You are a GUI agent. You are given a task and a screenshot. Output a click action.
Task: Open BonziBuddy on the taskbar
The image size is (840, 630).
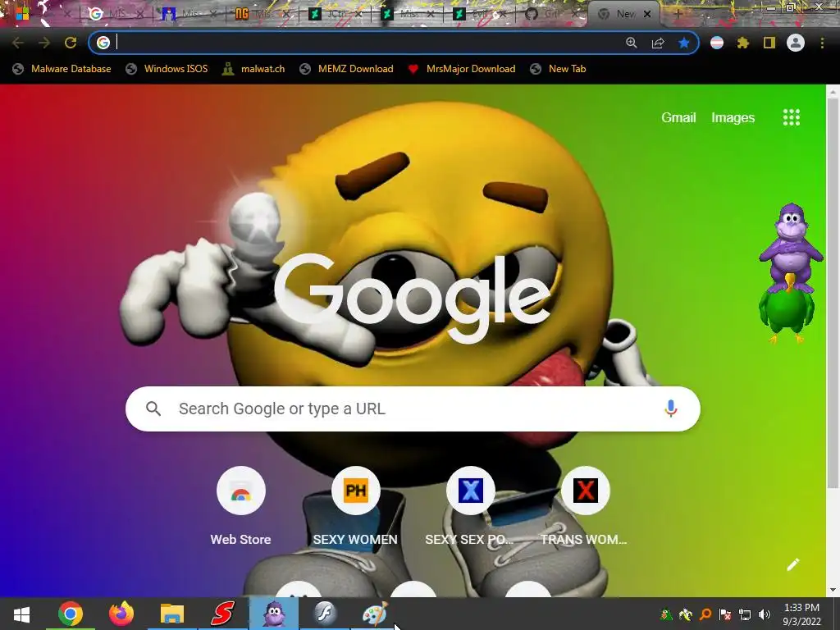tap(274, 614)
